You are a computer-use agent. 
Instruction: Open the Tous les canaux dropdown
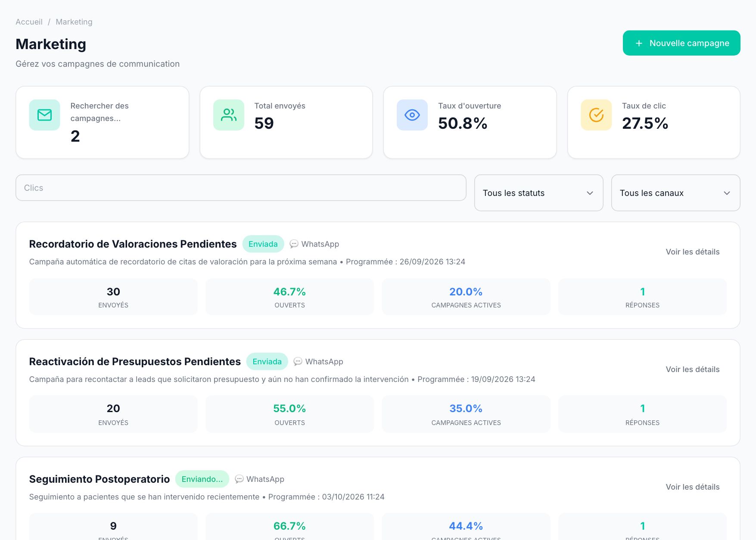pyautogui.click(x=675, y=193)
